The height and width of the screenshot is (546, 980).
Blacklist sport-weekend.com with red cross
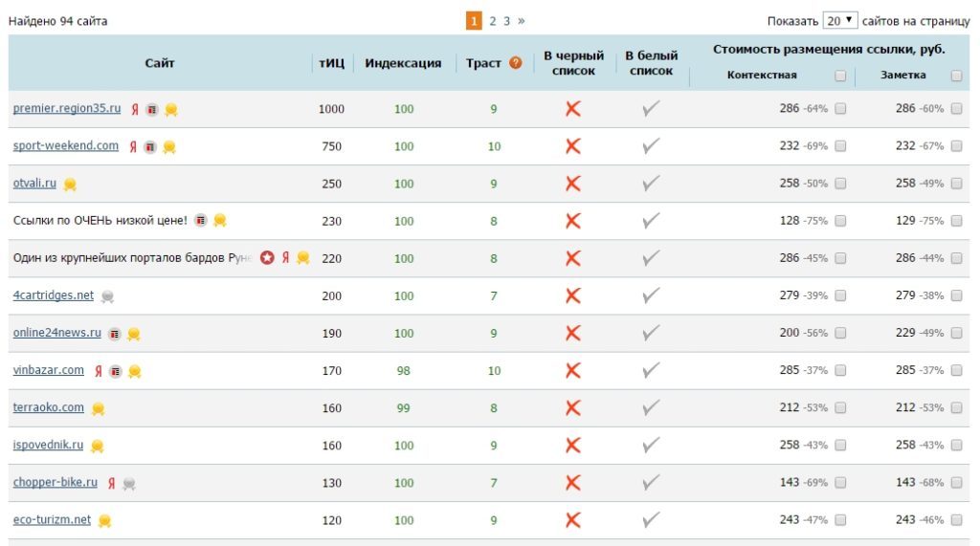coord(573,146)
